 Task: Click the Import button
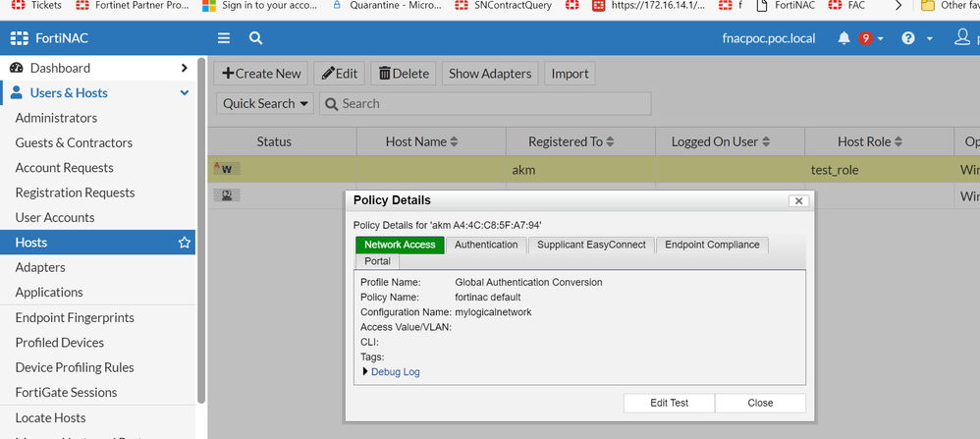[x=570, y=73]
